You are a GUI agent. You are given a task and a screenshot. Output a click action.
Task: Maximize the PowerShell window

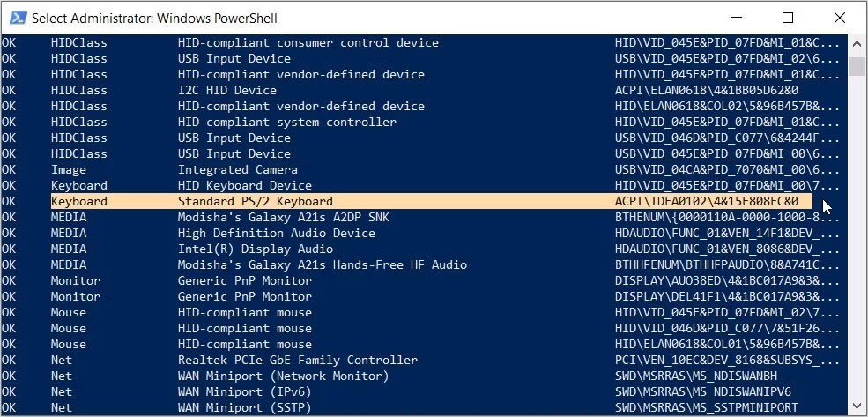(x=788, y=18)
